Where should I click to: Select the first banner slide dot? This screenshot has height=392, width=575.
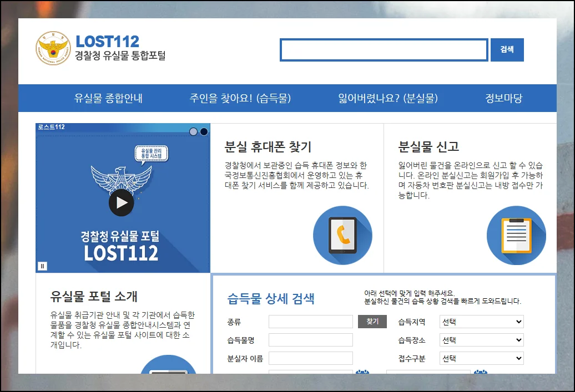pyautogui.click(x=193, y=131)
